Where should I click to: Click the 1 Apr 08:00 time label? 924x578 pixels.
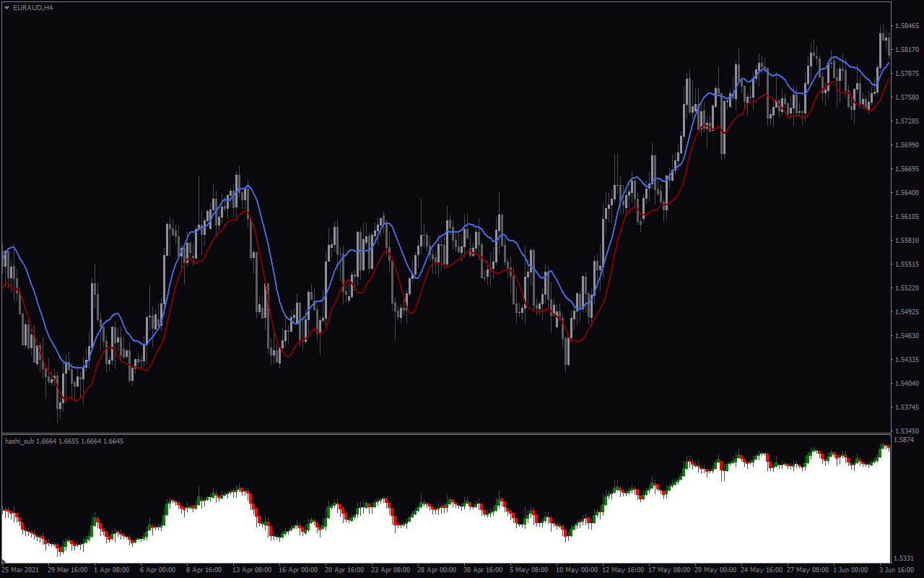111,570
